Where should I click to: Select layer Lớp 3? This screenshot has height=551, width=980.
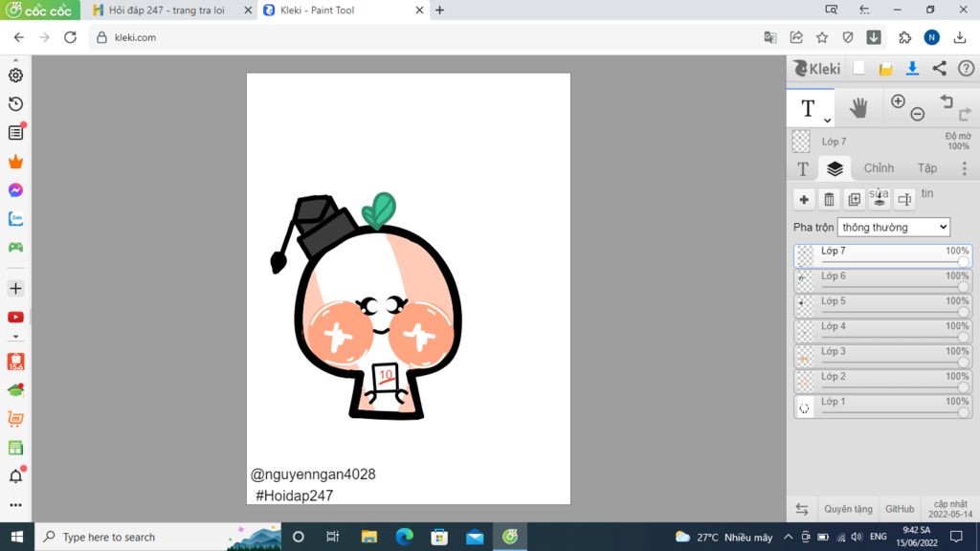[x=882, y=357]
